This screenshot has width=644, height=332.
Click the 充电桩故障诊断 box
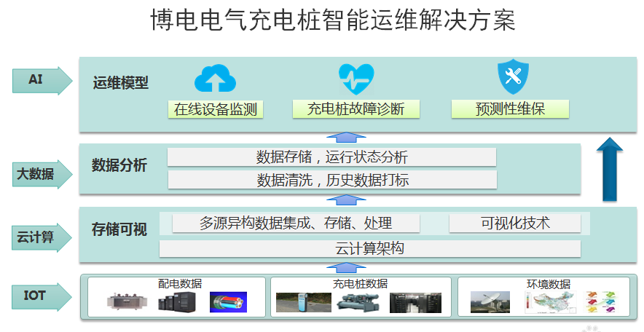pos(355,109)
